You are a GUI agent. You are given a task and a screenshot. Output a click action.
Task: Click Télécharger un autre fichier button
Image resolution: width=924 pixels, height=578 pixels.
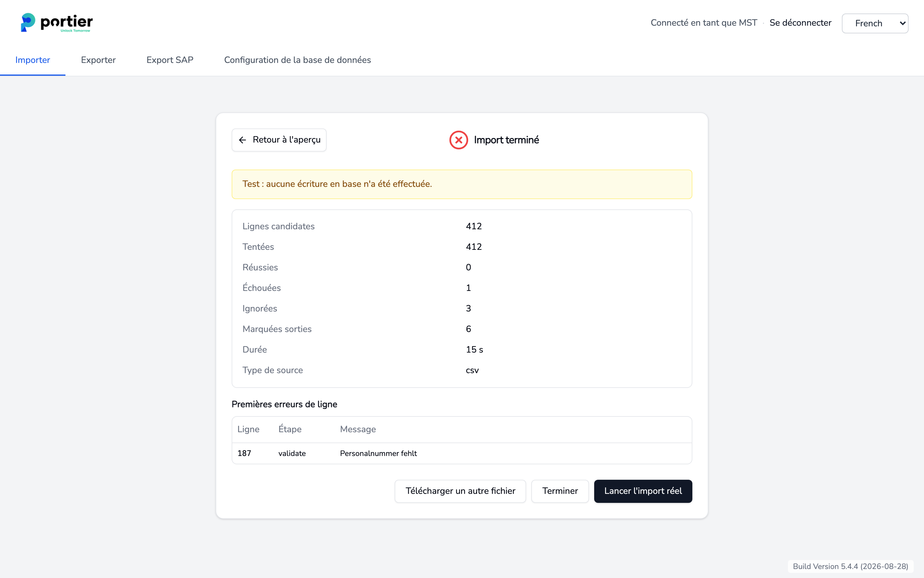[x=460, y=491]
